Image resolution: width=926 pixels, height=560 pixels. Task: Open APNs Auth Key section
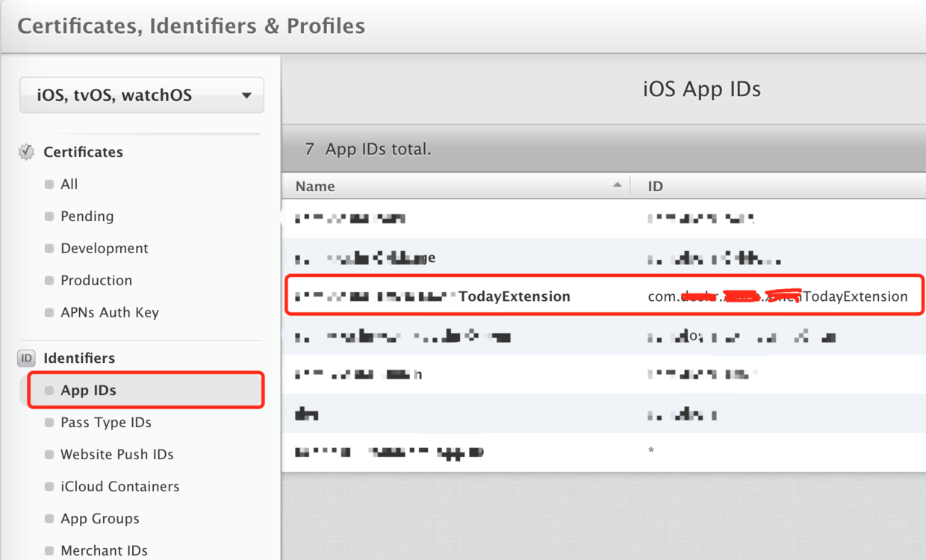[110, 313]
